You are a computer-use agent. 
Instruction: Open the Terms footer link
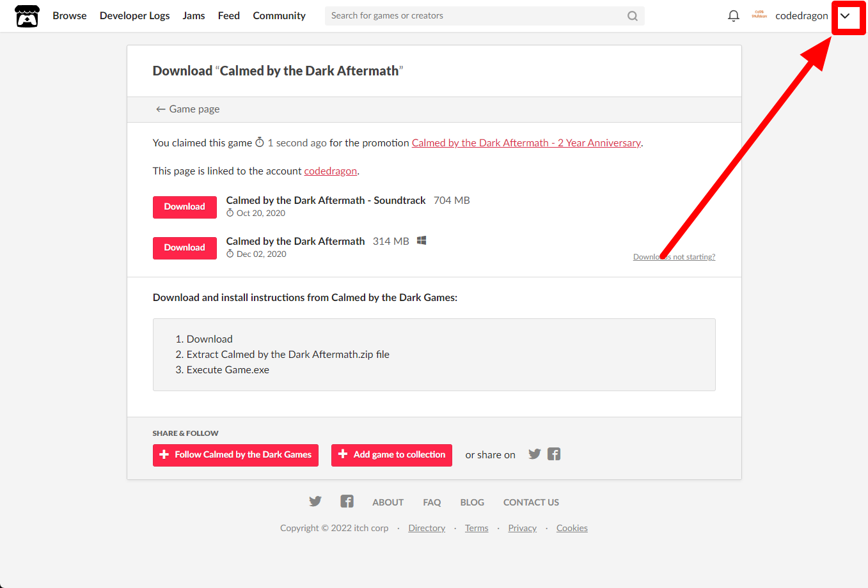477,528
